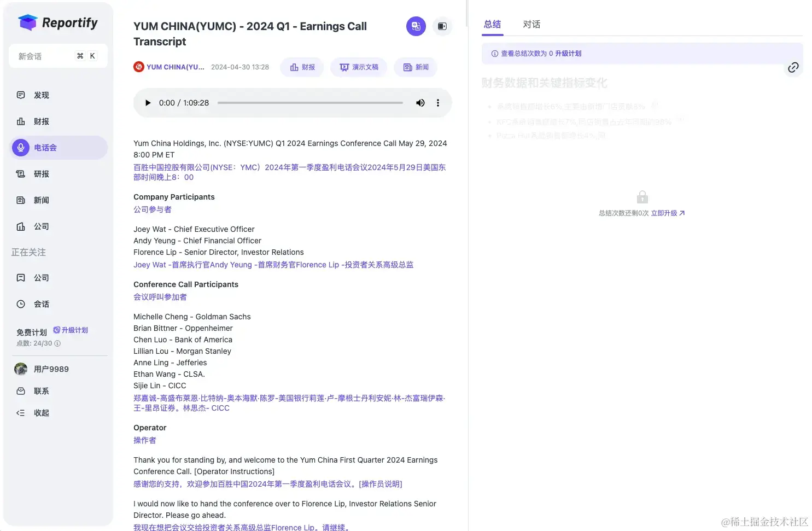Click the 0:00 / 1:09:28 time readout

tap(184, 103)
